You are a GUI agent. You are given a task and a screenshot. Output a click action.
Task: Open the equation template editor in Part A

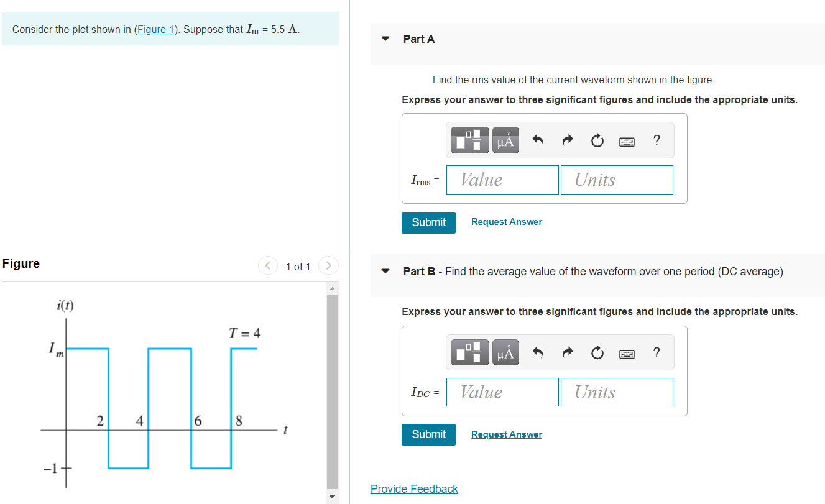[469, 140]
